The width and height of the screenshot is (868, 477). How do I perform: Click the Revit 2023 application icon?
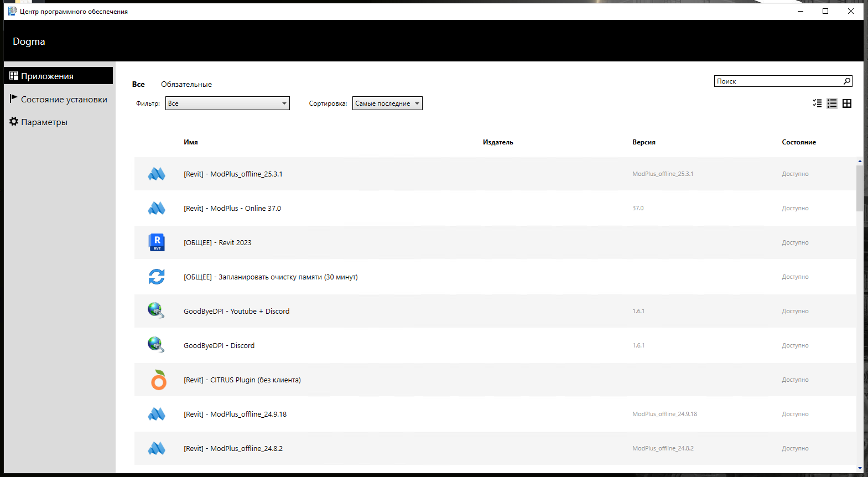157,242
